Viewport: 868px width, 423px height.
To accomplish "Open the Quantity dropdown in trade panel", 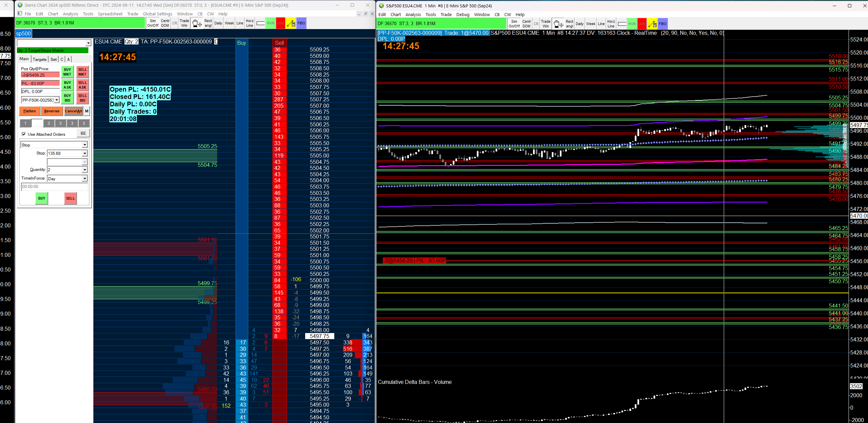I will click(x=85, y=170).
